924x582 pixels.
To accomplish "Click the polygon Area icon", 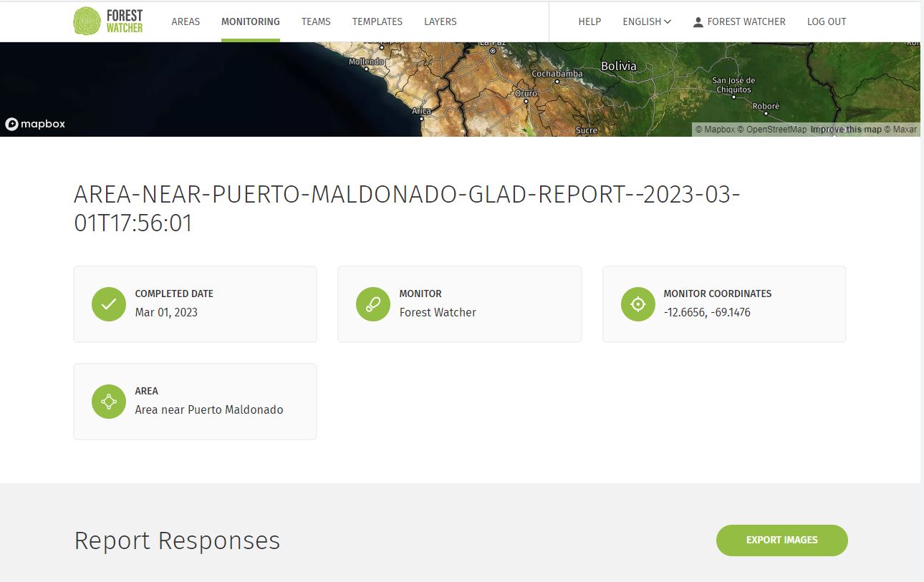I will (109, 402).
